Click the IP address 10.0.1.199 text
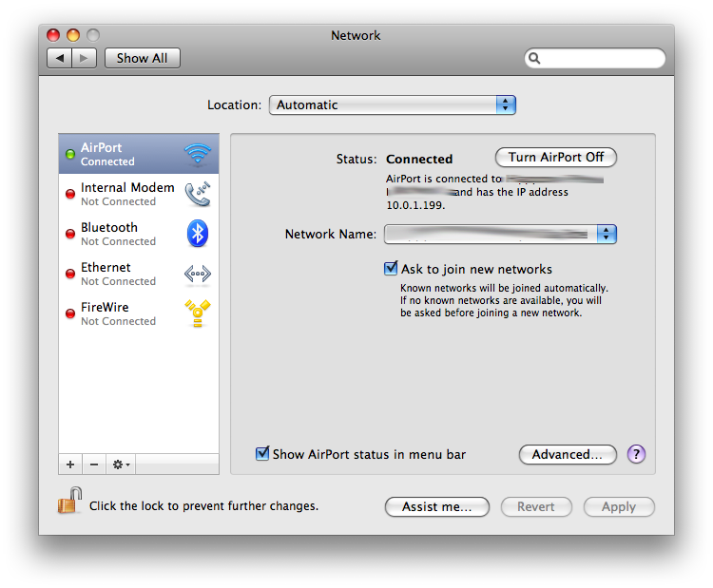The image size is (713, 588). (415, 205)
